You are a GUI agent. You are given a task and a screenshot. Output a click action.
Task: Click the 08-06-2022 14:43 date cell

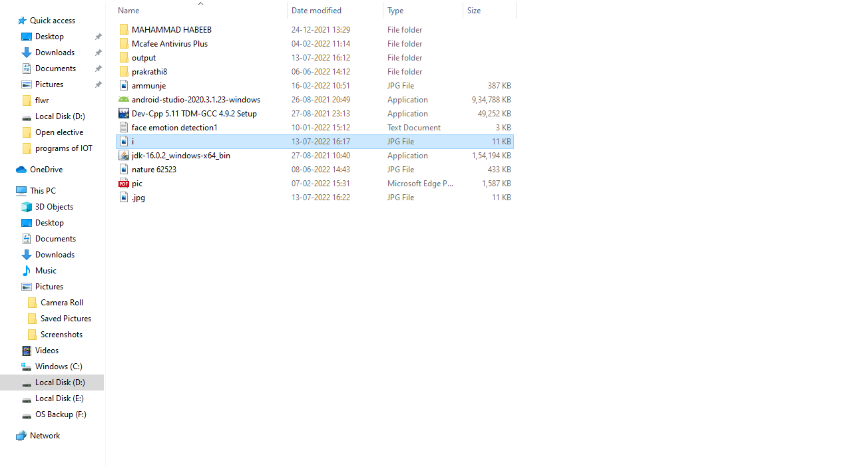tap(321, 169)
